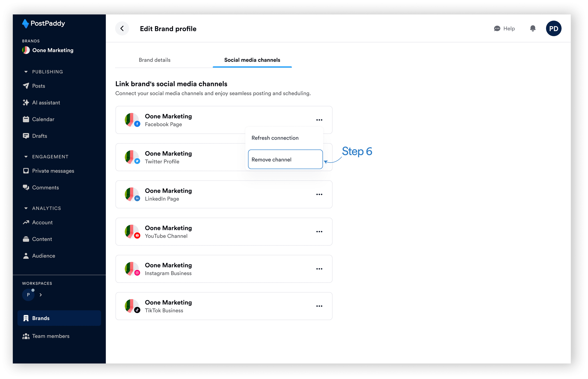Collapse the Analytics section

(x=26, y=208)
